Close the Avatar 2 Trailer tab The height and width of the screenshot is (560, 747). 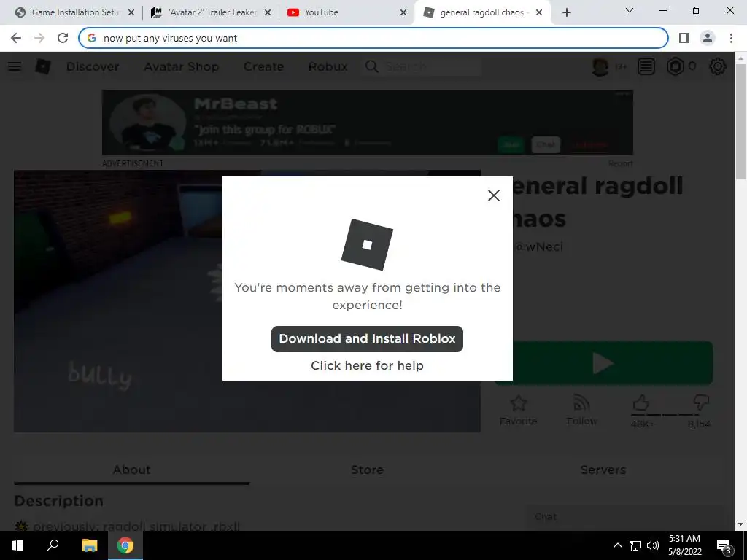click(268, 12)
